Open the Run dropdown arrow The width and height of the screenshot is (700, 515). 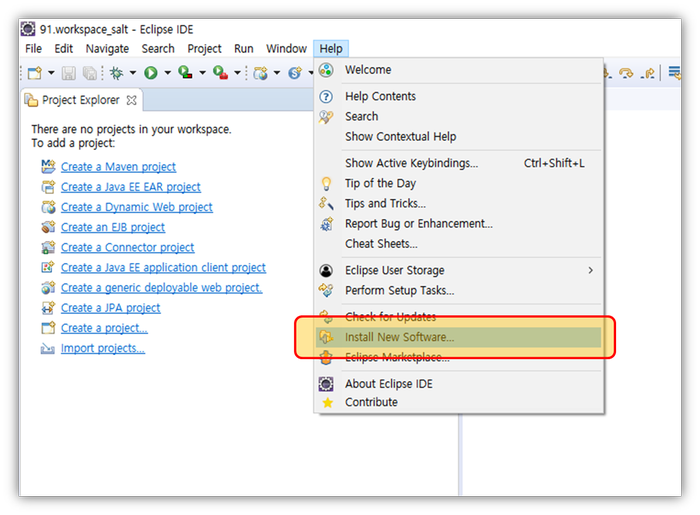(x=167, y=73)
